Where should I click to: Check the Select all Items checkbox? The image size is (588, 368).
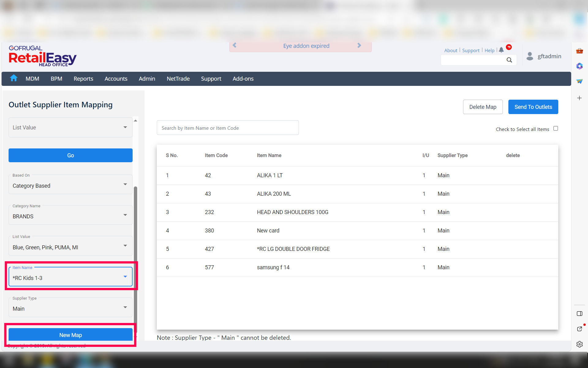coord(556,128)
